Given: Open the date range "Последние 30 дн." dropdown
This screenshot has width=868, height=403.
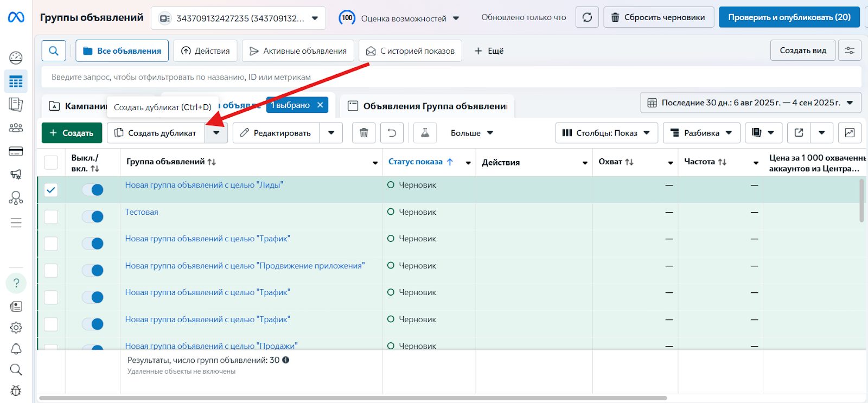Looking at the screenshot, I should click(x=751, y=103).
